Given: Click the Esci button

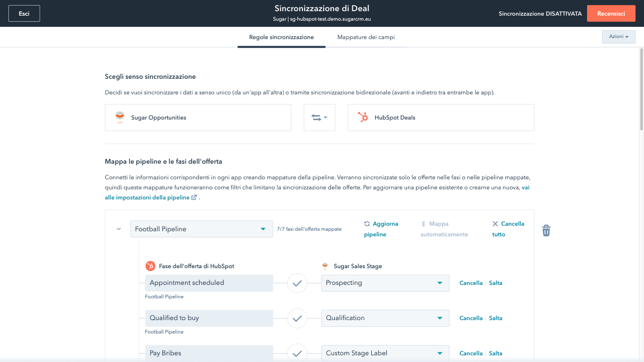Looking at the screenshot, I should pyautogui.click(x=24, y=13).
